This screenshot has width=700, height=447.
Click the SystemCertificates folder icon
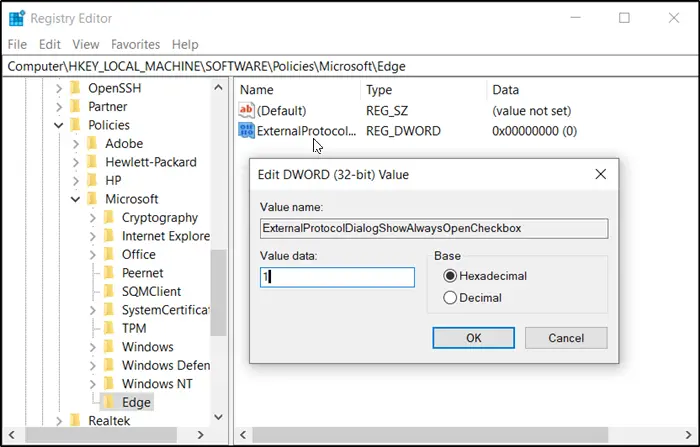coord(109,309)
